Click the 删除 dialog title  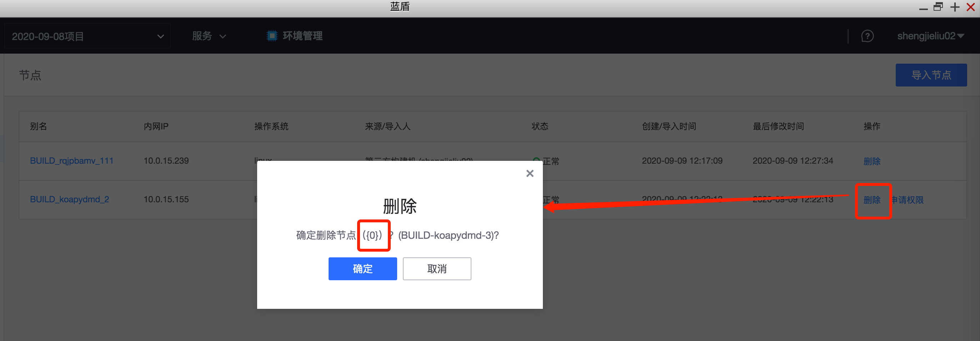click(399, 206)
